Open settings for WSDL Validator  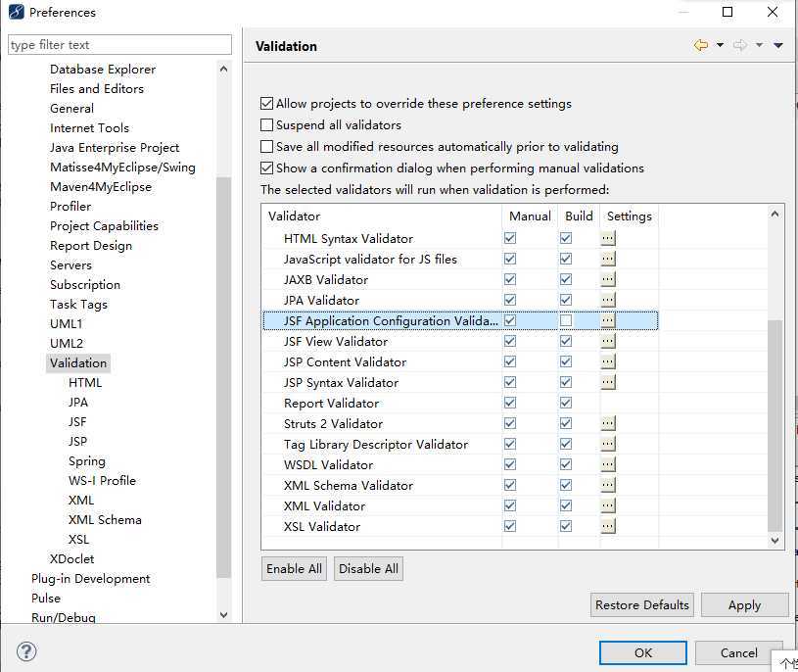608,464
